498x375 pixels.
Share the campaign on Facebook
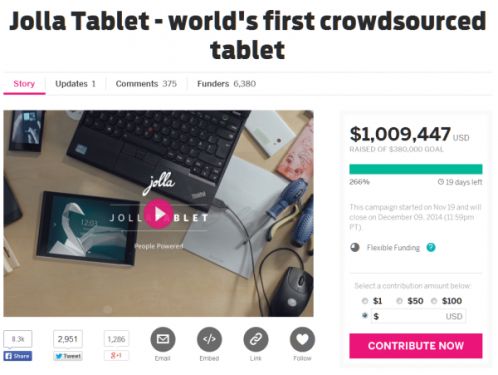[18, 356]
